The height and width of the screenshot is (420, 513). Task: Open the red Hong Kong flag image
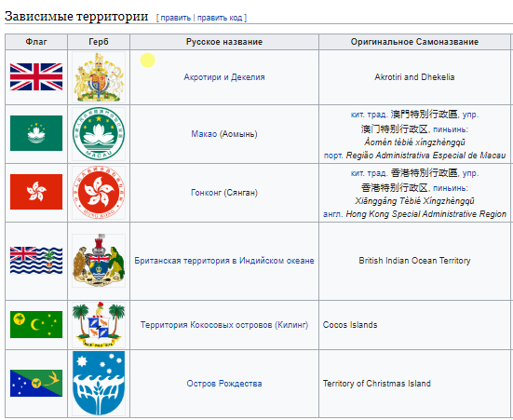(36, 192)
